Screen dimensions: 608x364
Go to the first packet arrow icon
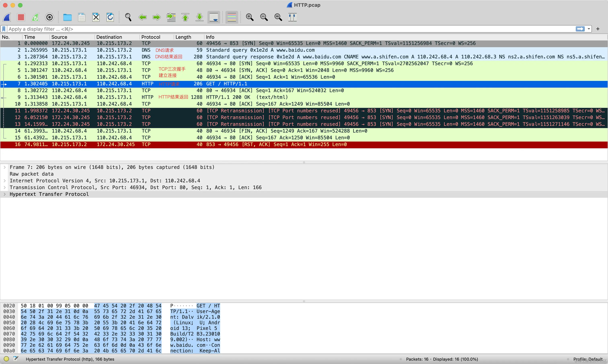[x=185, y=17]
